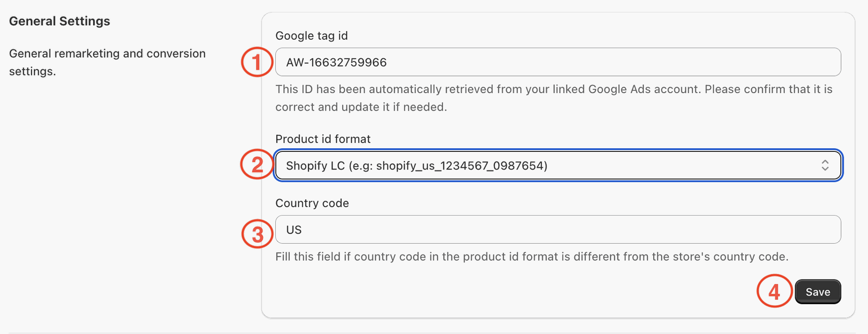Click the up-down chevron arrows icon
868x334 pixels.
825,165
